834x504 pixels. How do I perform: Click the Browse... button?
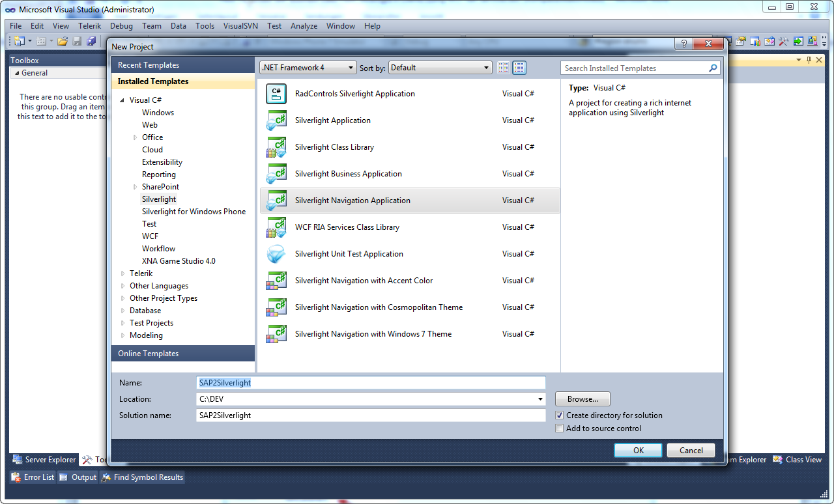click(x=582, y=399)
